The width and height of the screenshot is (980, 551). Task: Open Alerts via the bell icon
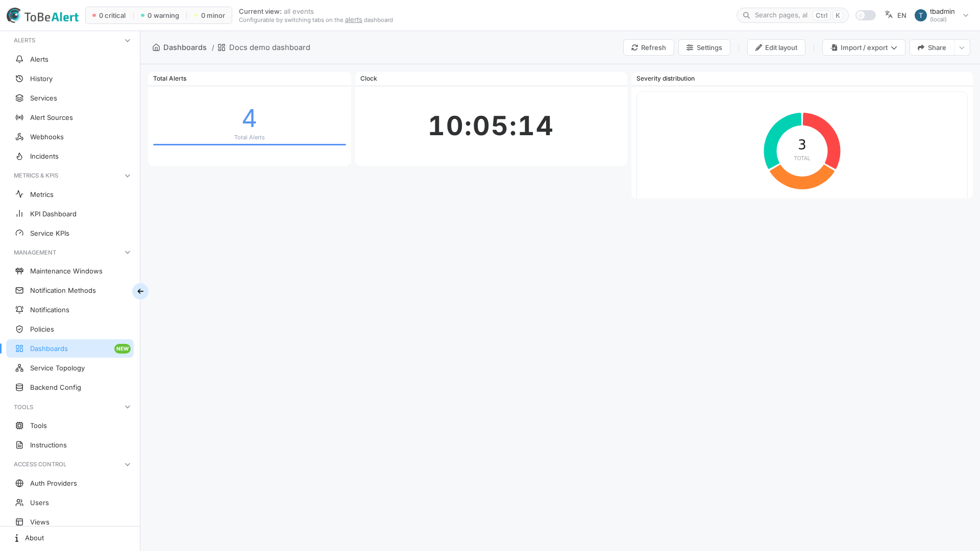point(19,59)
